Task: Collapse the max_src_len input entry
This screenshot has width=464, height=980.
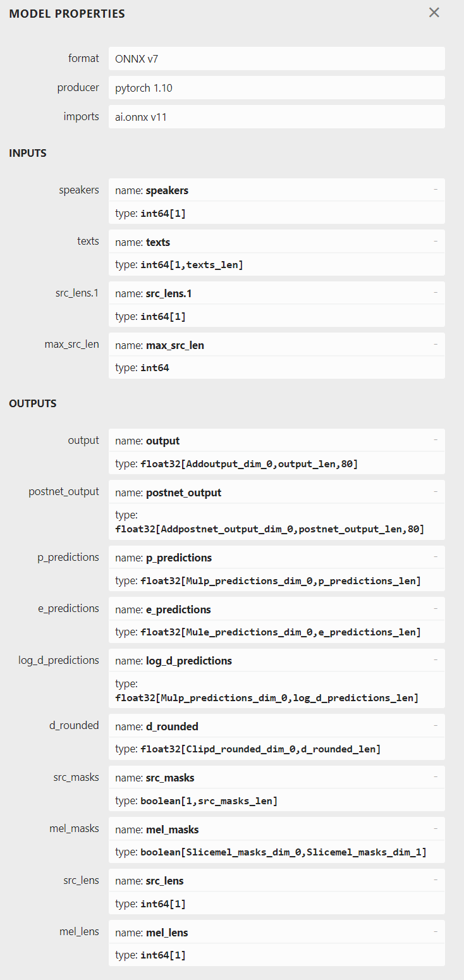Action: [x=435, y=344]
